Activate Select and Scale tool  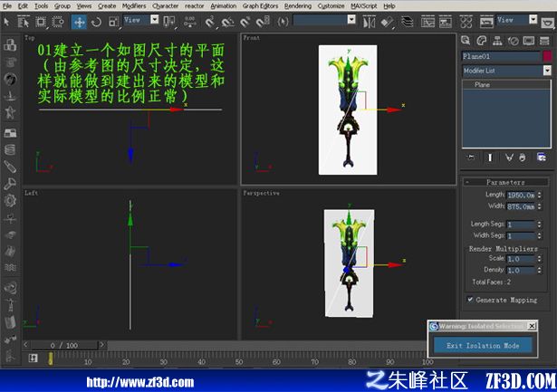(x=114, y=22)
